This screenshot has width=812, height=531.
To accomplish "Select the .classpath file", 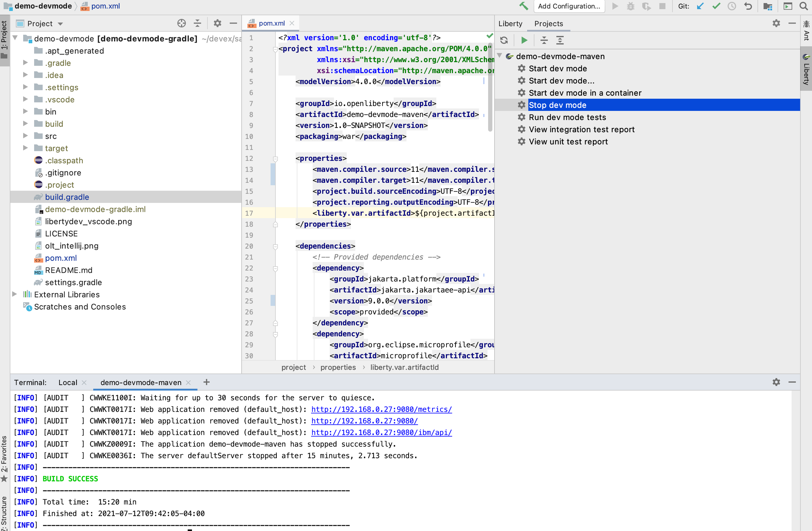I will (x=64, y=161).
